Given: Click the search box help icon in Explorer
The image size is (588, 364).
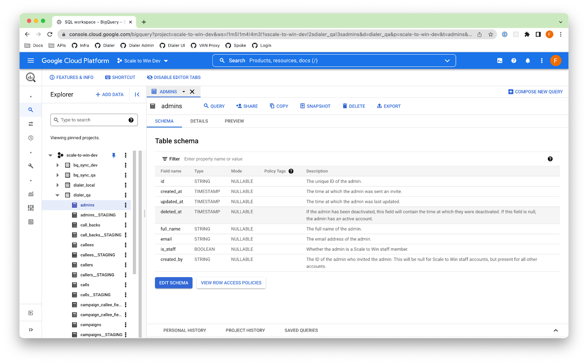Looking at the screenshot, I should (131, 120).
